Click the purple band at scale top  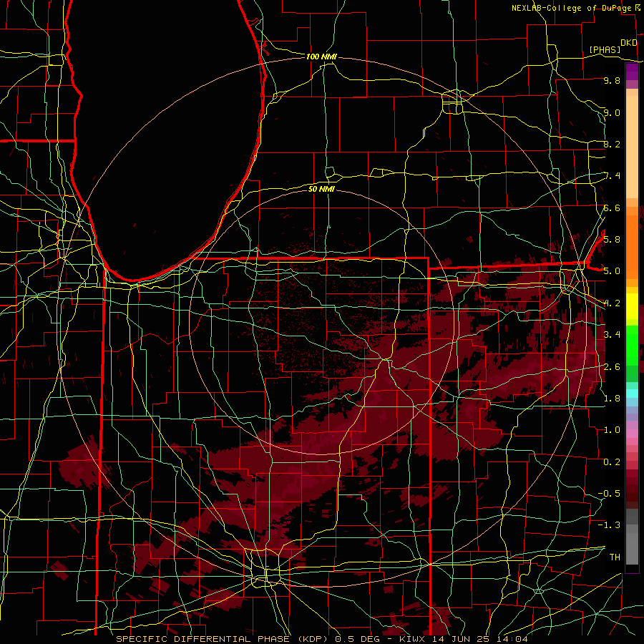tap(632, 72)
